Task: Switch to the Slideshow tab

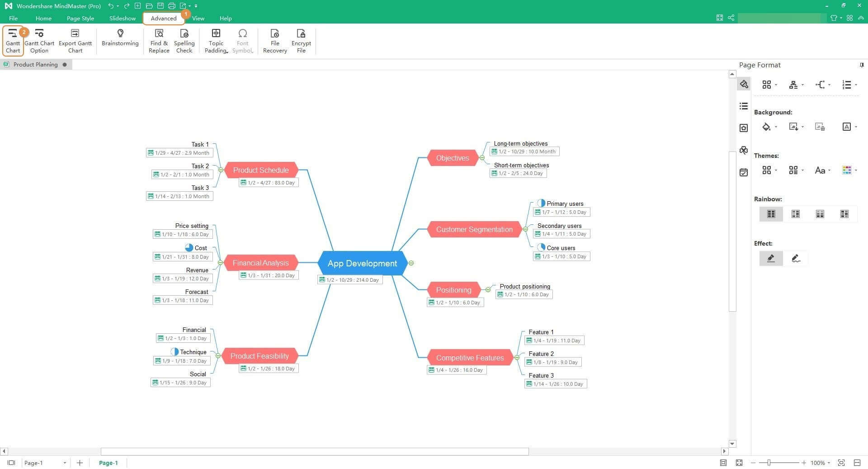Action: click(x=122, y=19)
